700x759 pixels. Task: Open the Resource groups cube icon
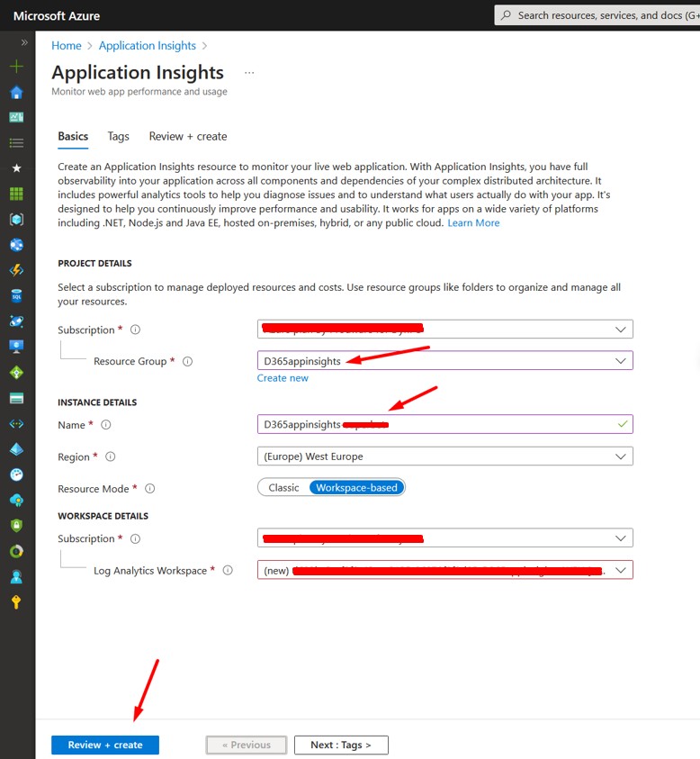tap(16, 220)
